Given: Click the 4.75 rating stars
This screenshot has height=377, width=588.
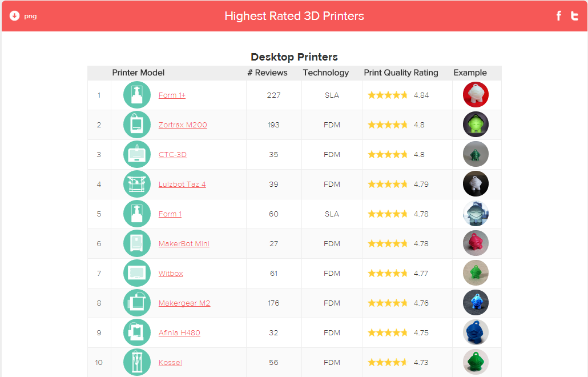Looking at the screenshot, I should (388, 332).
